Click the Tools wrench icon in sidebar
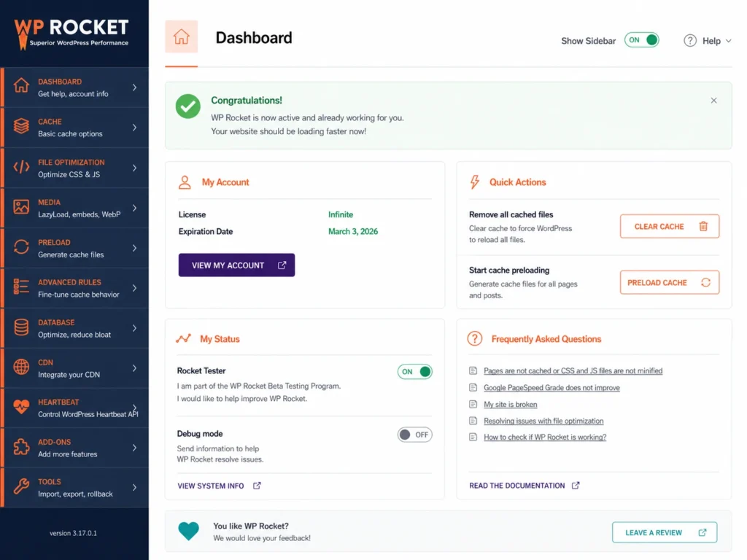Screen dimensions: 747x560 (x=21, y=486)
